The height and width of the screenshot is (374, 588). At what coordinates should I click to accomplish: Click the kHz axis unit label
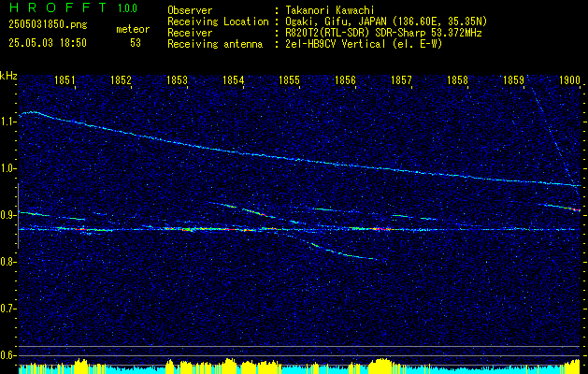point(8,76)
